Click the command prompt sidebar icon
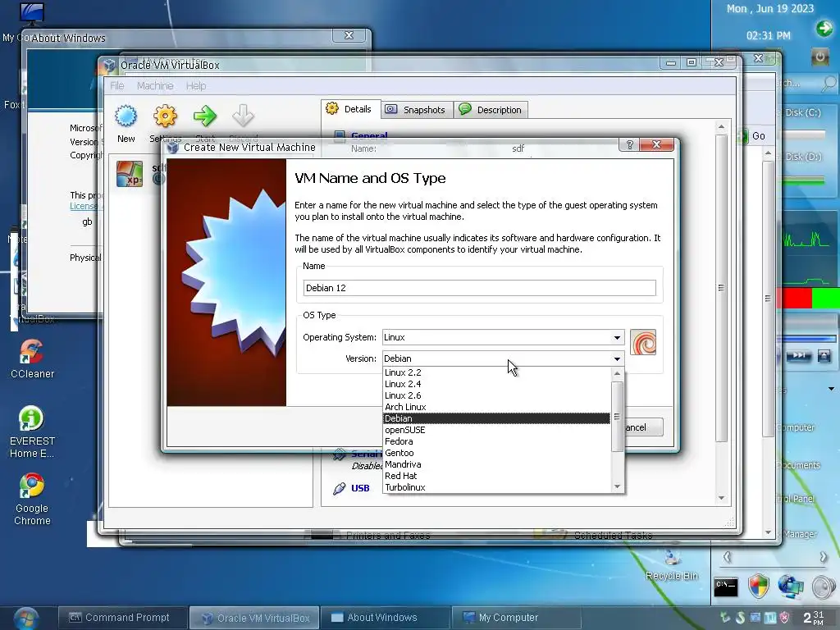The width and height of the screenshot is (840, 630). [726, 587]
